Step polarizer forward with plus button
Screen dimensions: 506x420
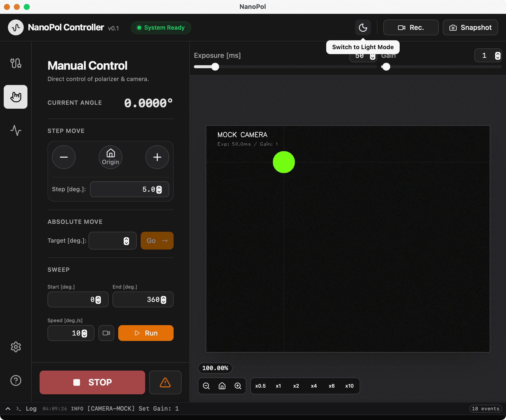click(157, 157)
